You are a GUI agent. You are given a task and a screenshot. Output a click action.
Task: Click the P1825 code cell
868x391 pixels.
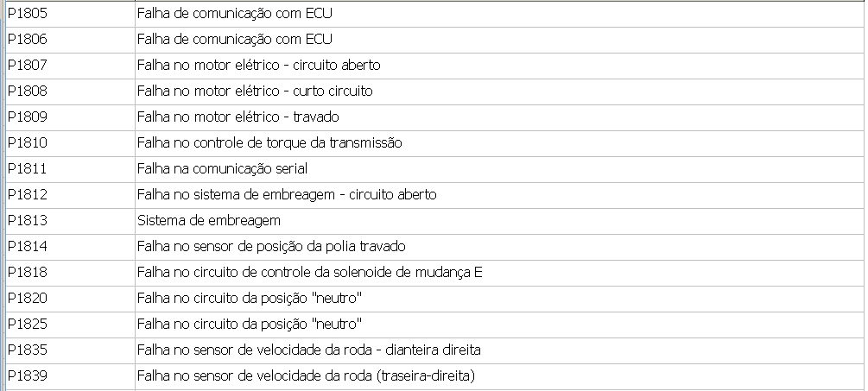pyautogui.click(x=27, y=324)
